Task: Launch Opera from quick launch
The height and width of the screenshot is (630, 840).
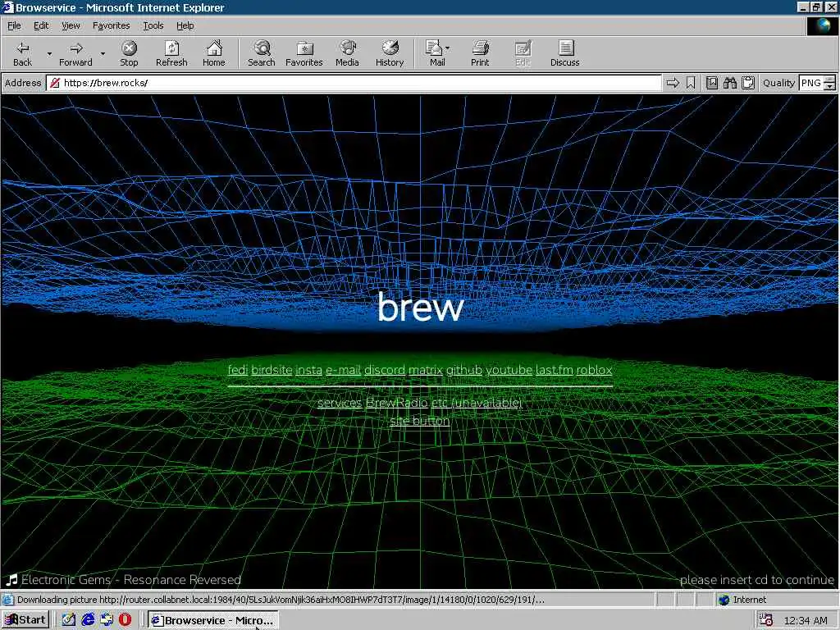Action: (125, 620)
